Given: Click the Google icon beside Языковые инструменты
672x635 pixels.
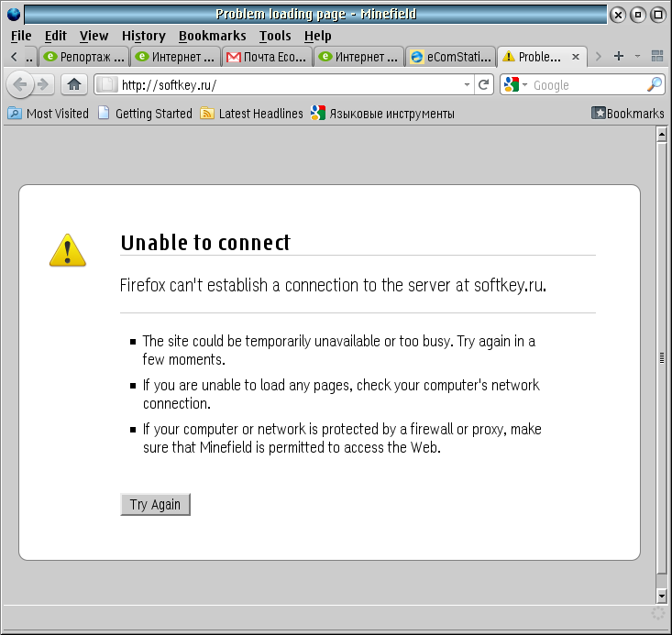Looking at the screenshot, I should coord(318,113).
